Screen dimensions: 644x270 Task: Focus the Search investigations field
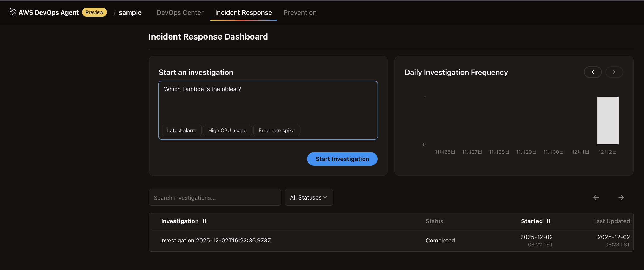tap(215, 197)
